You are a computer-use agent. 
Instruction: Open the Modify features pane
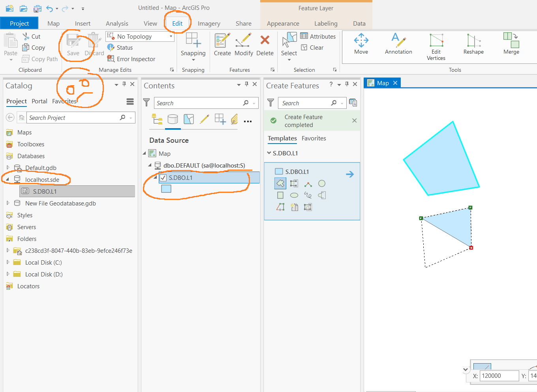244,45
